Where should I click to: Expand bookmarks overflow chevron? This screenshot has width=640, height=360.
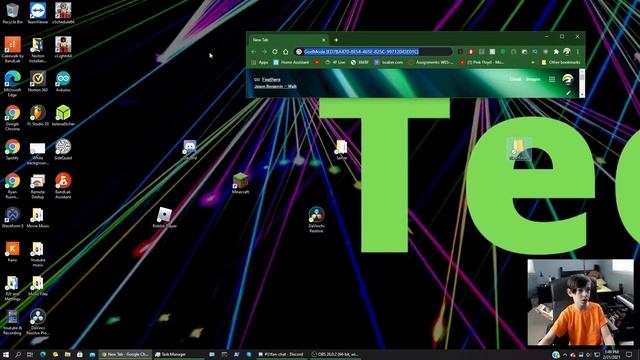tap(533, 62)
